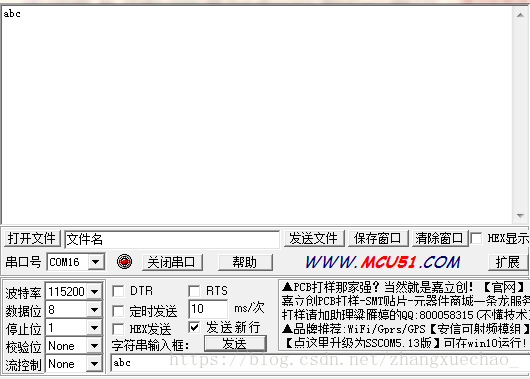Click the 嘉立创PCB打样-SMT贴片 ad line
Image resolution: width=530 pixels, height=379 pixels.
(x=405, y=301)
